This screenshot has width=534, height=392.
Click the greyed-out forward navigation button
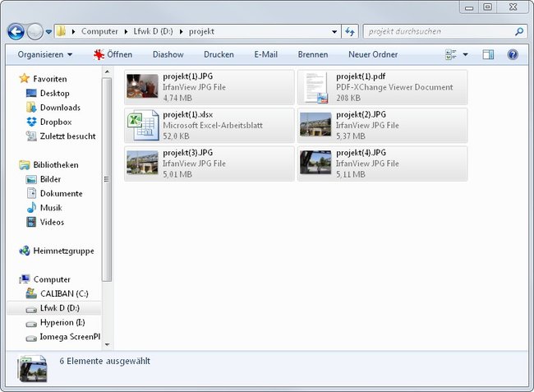tap(35, 32)
